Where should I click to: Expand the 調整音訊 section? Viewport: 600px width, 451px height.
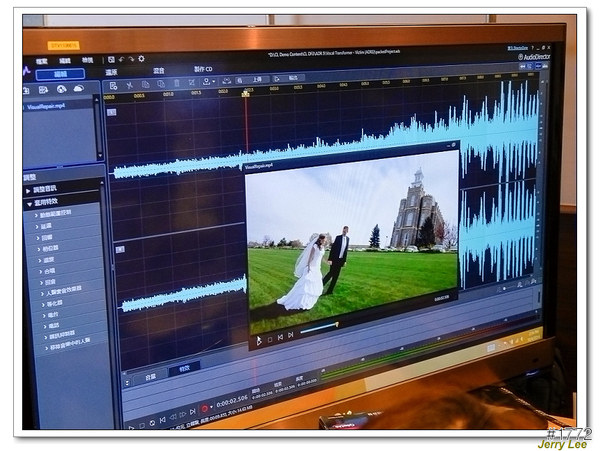(x=42, y=189)
